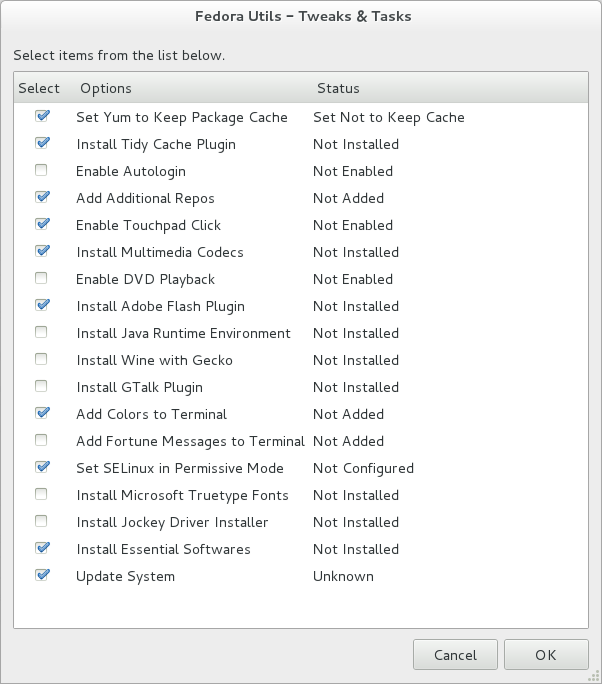
Task: Select 'Install Jockey Driver Installer' text
Action: click(x=172, y=523)
